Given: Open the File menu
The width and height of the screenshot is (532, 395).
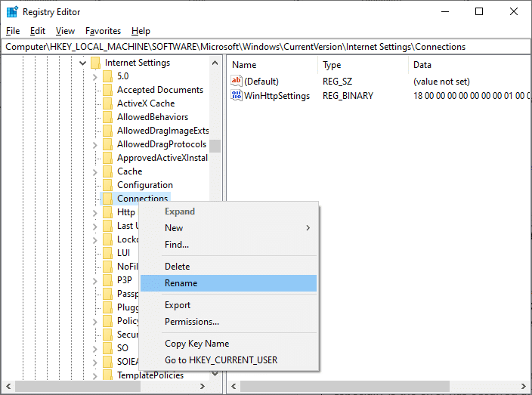Looking at the screenshot, I should click(13, 31).
